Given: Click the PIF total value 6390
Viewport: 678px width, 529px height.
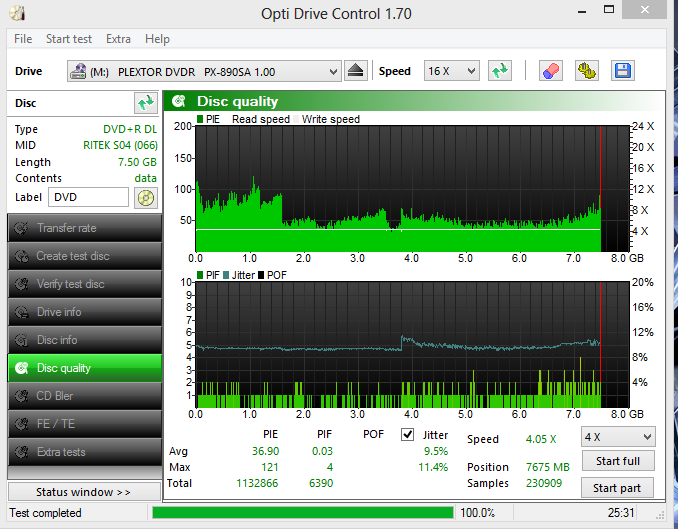Looking at the screenshot, I should pos(321,483).
